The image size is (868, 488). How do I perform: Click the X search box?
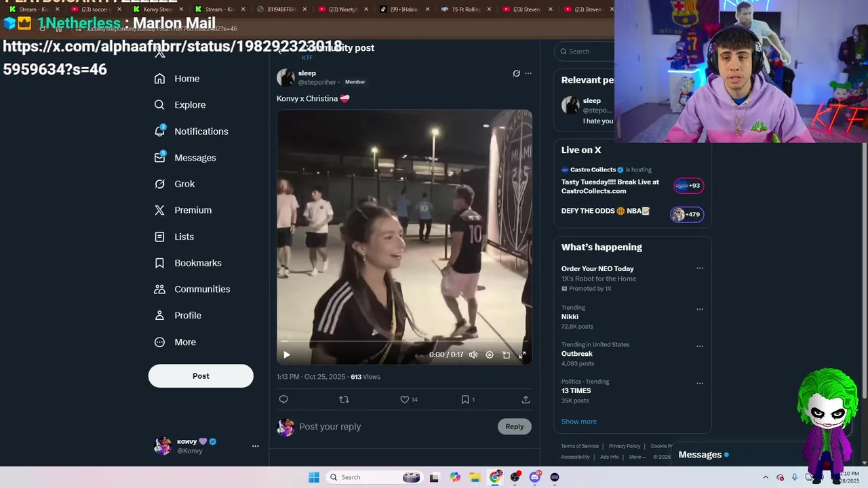pyautogui.click(x=585, y=52)
